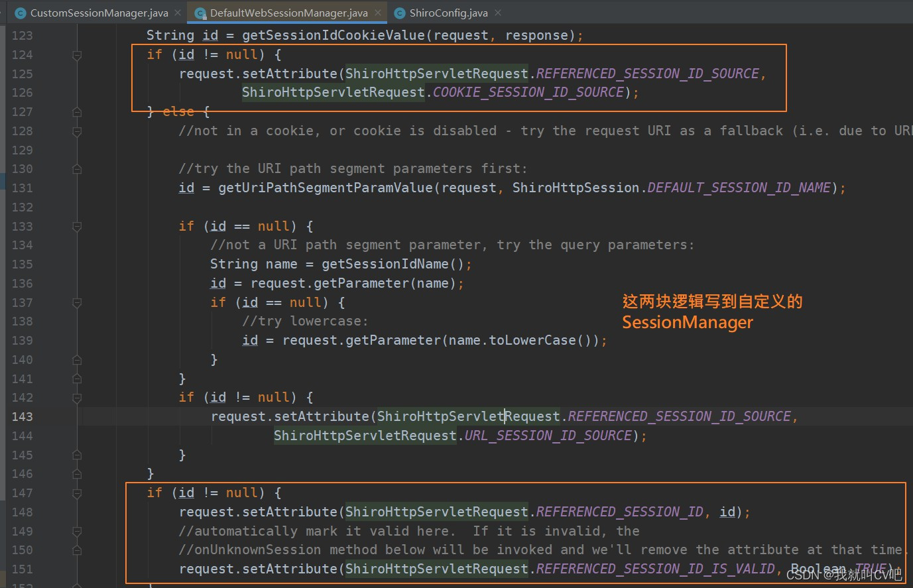Click the class icon on DefaultWebSessionManager.java tab
This screenshot has height=588, width=913.
pyautogui.click(x=200, y=13)
